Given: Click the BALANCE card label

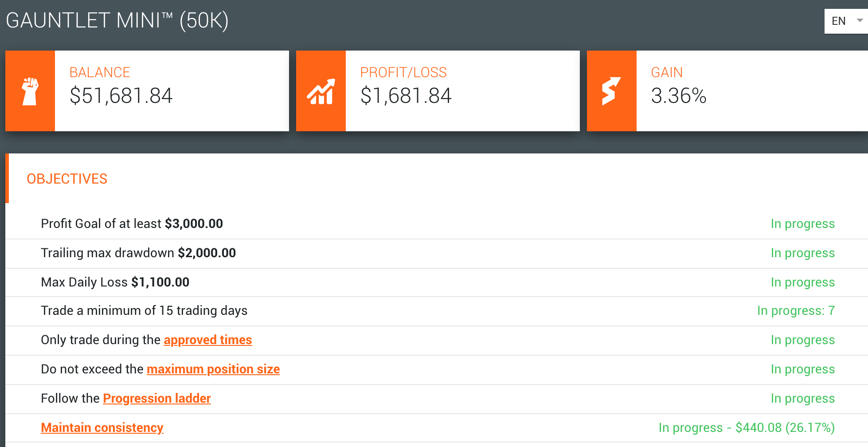Looking at the screenshot, I should point(100,72).
